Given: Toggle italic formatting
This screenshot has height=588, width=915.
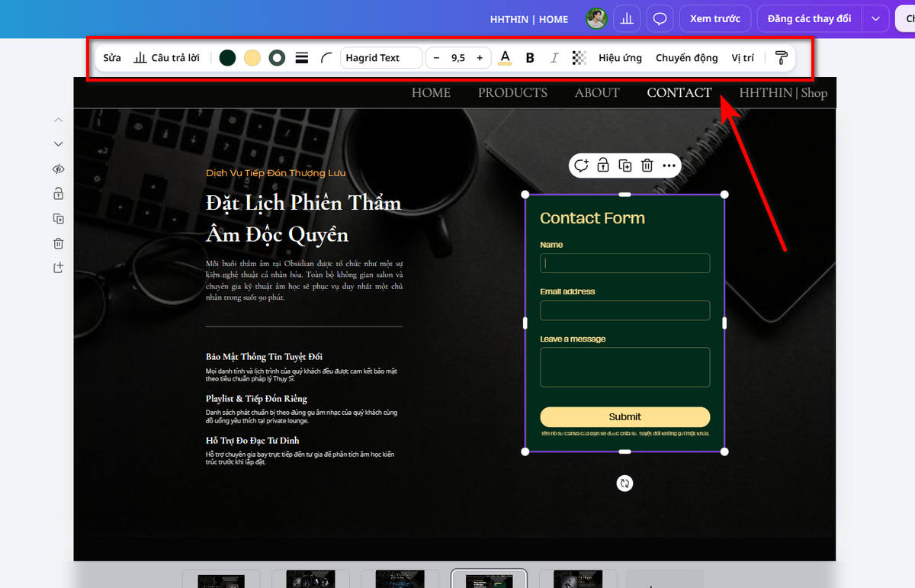Looking at the screenshot, I should pos(554,58).
